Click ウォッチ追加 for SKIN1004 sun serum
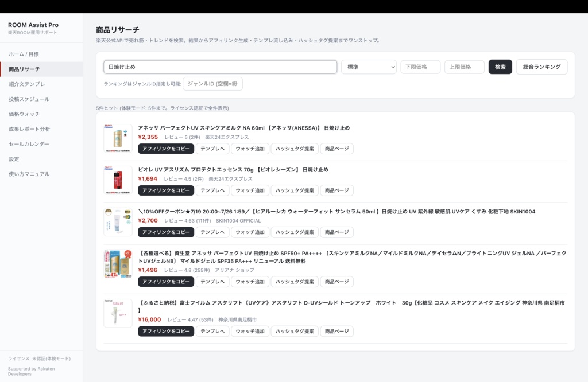The width and height of the screenshot is (588, 382). (x=250, y=232)
